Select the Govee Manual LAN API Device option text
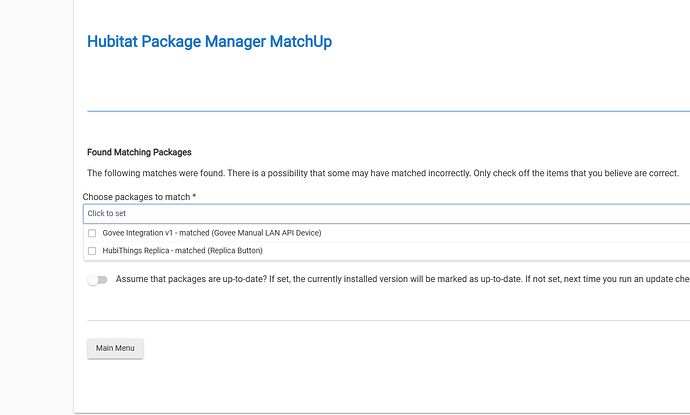 coord(212,233)
